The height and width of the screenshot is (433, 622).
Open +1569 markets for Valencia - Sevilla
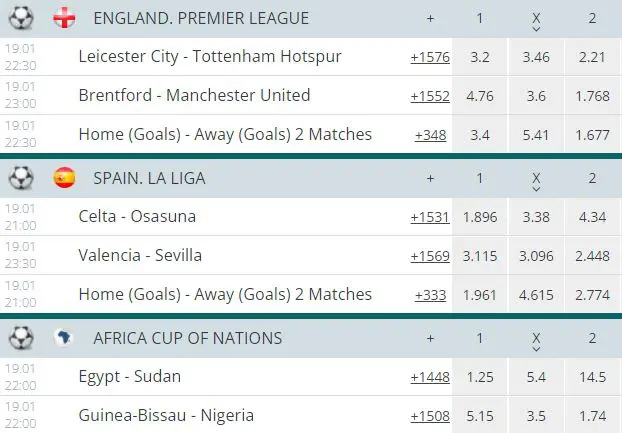[430, 256]
